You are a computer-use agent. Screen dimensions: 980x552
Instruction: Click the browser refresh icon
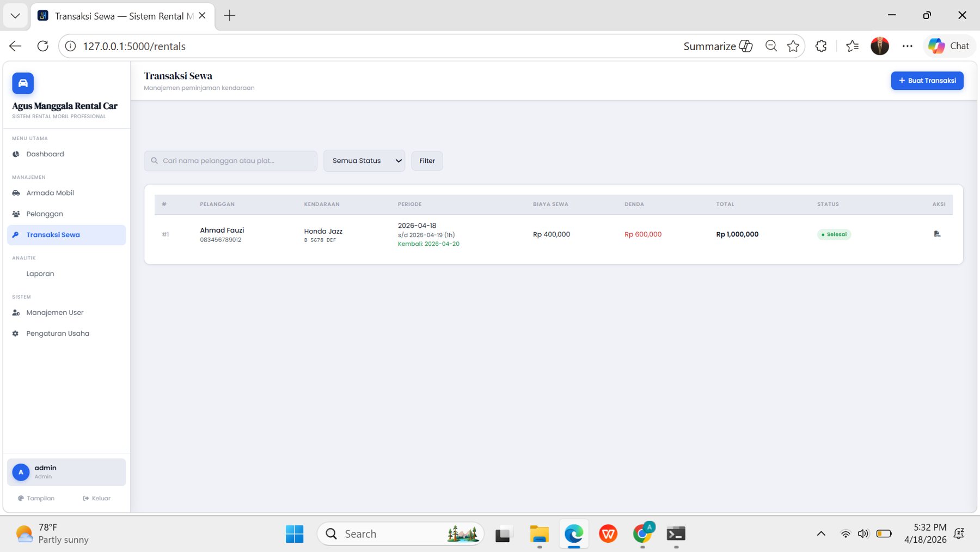click(43, 46)
